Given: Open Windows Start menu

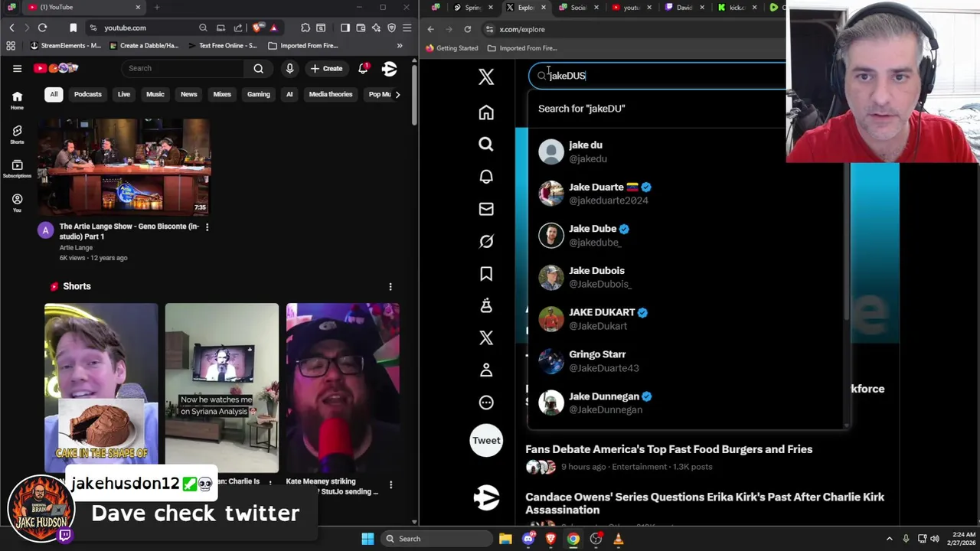Looking at the screenshot, I should [367, 539].
